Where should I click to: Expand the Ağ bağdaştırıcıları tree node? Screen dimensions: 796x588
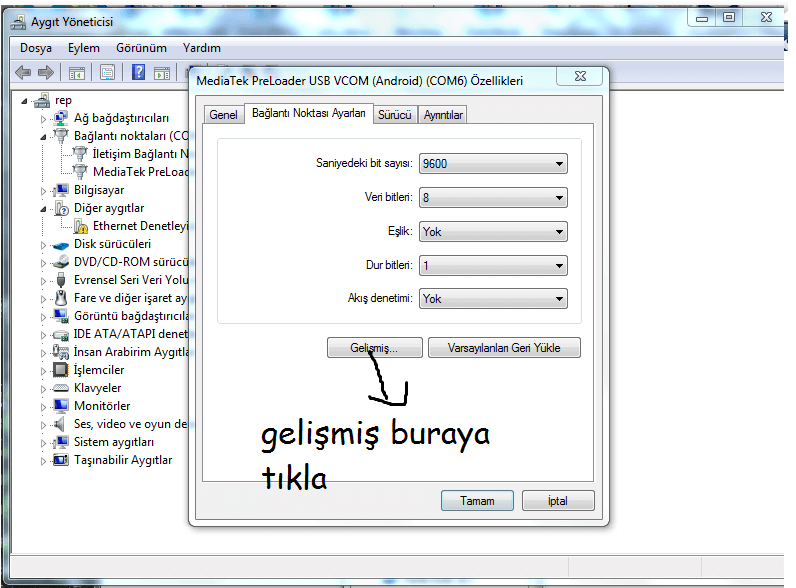44,118
